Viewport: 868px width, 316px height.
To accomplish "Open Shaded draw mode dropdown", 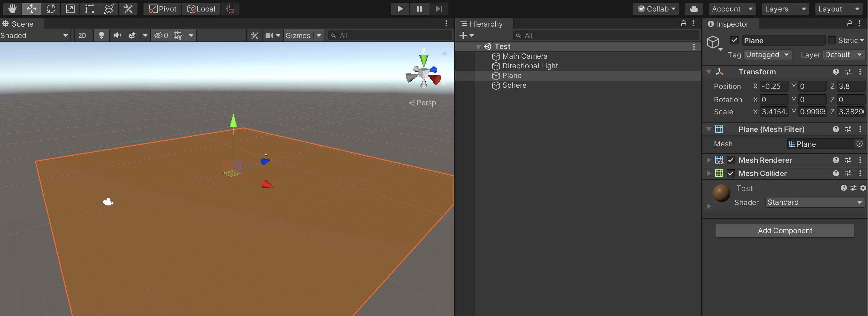I will point(34,35).
